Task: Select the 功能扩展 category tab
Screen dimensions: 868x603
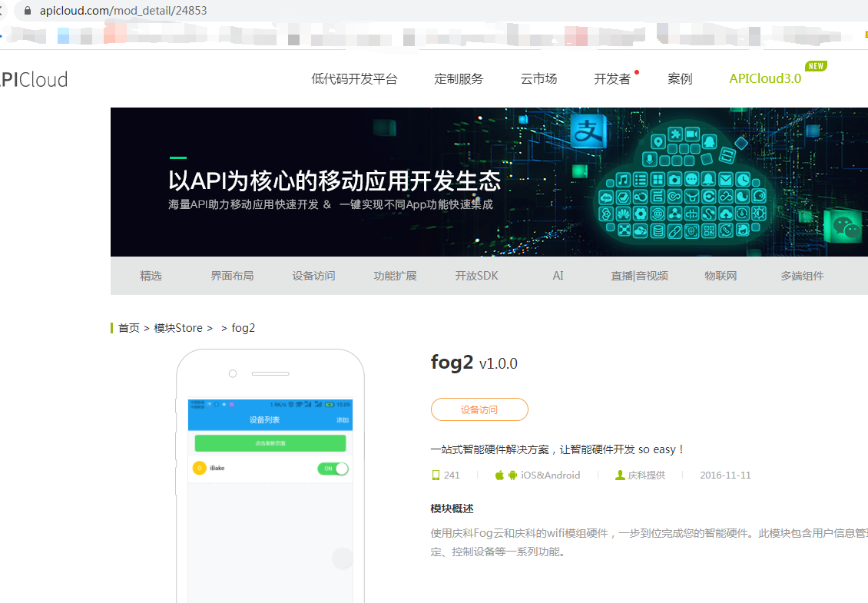Action: (395, 276)
